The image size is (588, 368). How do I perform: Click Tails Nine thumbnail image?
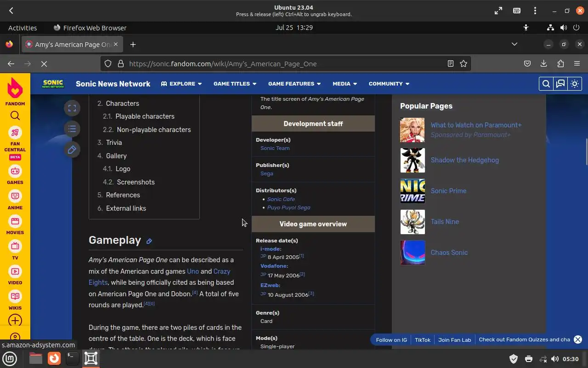click(413, 222)
